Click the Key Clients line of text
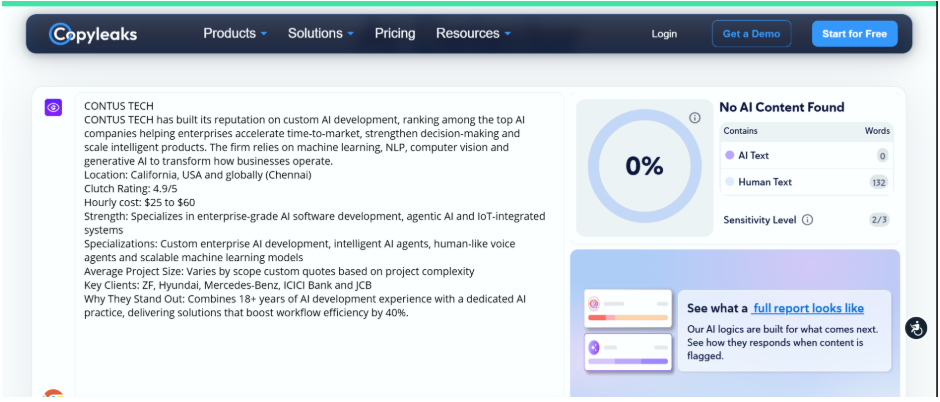940x402 pixels. pyautogui.click(x=228, y=285)
